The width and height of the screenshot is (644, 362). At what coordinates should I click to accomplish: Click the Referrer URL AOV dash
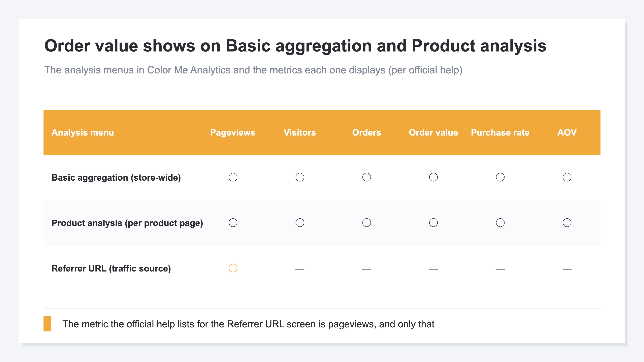[567, 269]
